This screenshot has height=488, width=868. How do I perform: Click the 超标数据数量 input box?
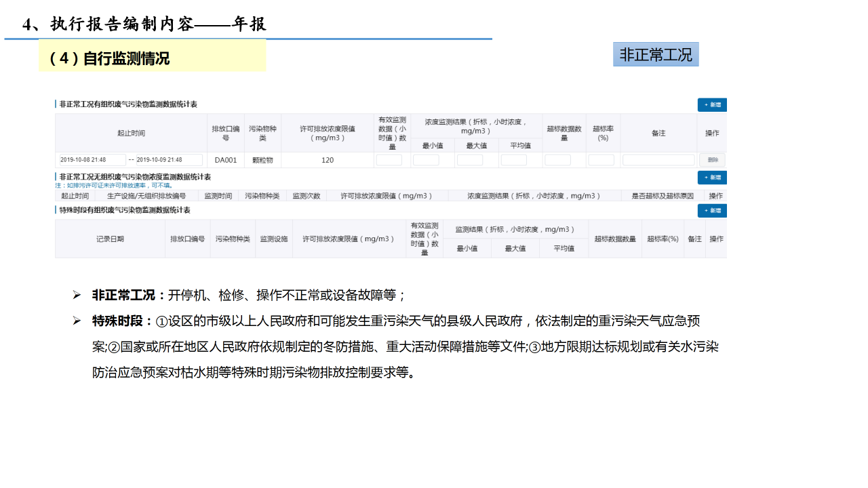click(557, 160)
